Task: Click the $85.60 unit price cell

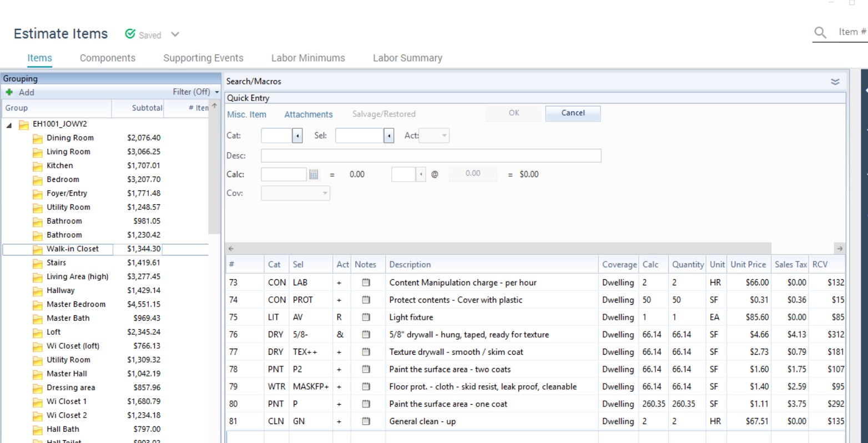Action: point(749,318)
